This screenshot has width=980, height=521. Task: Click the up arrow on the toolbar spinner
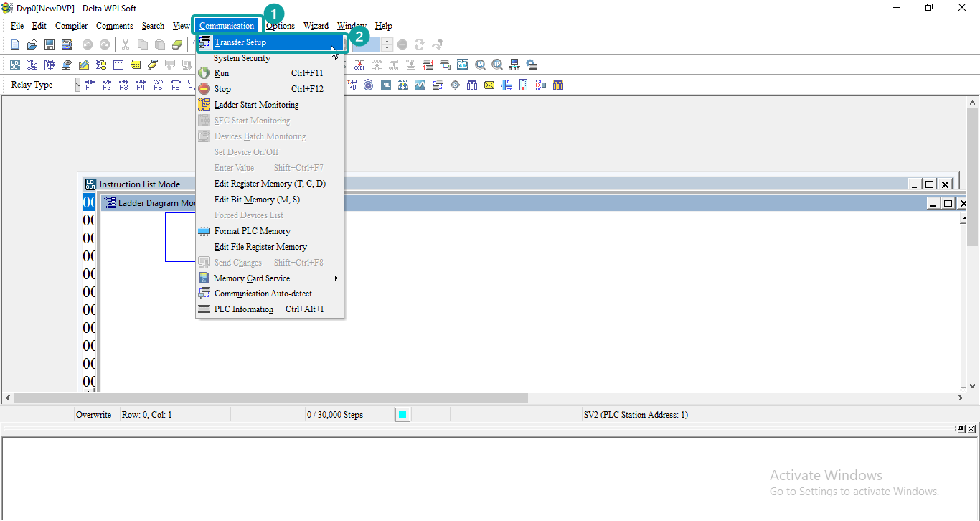point(387,41)
